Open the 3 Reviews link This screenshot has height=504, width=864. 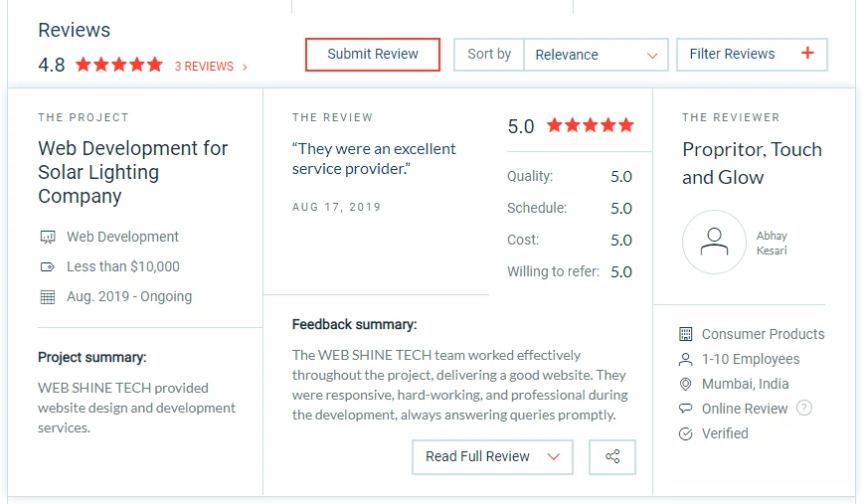click(x=210, y=67)
